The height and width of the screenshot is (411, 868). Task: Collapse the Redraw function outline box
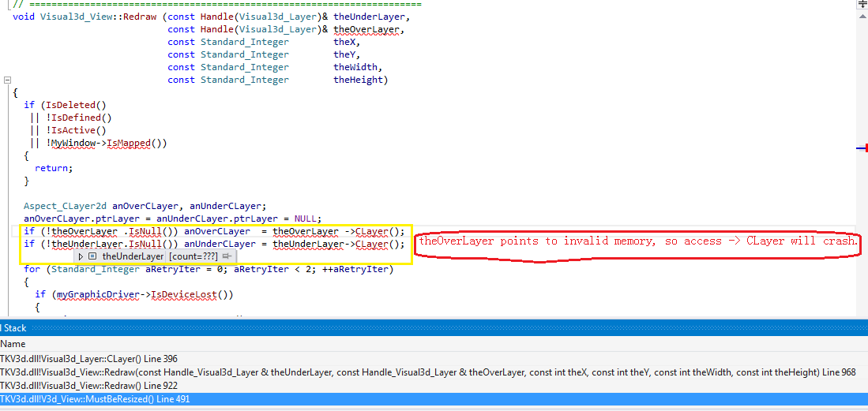[8, 80]
